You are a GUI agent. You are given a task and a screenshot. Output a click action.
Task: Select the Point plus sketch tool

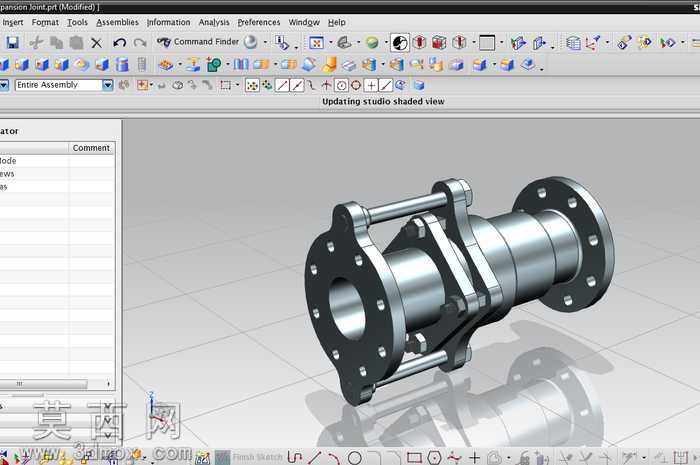click(x=475, y=457)
